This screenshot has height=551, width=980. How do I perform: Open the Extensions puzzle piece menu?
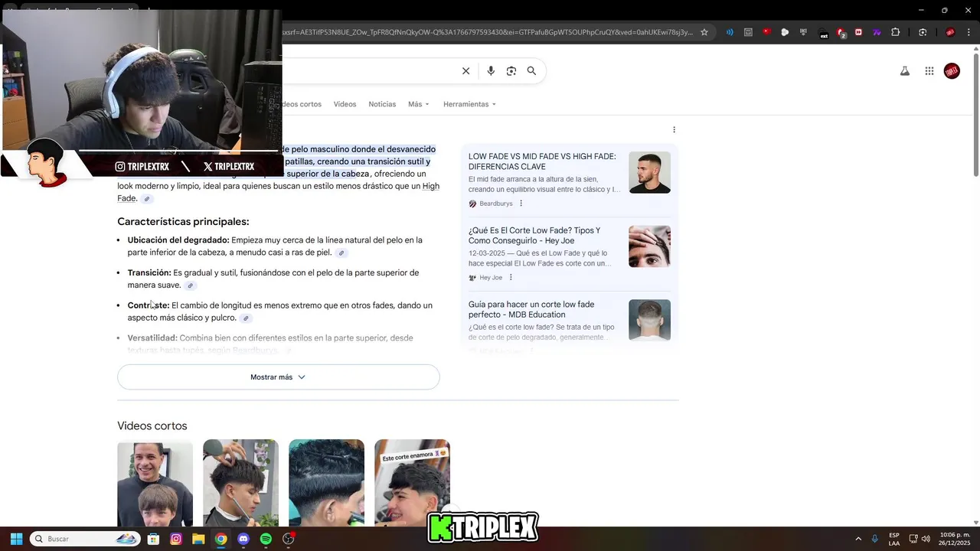pos(896,32)
